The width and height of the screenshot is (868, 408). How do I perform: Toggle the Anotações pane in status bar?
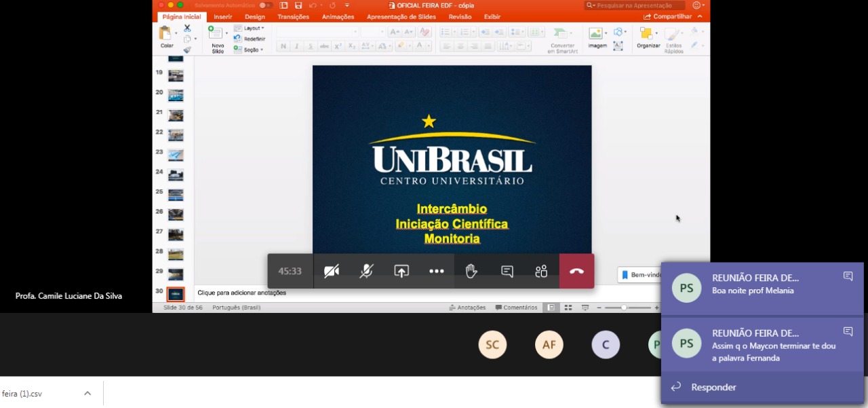pyautogui.click(x=467, y=308)
